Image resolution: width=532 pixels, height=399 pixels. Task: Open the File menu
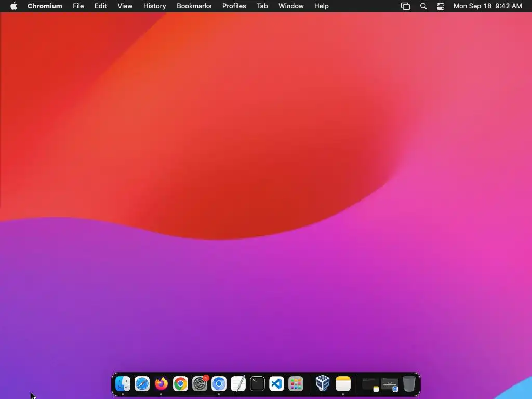[x=78, y=6]
